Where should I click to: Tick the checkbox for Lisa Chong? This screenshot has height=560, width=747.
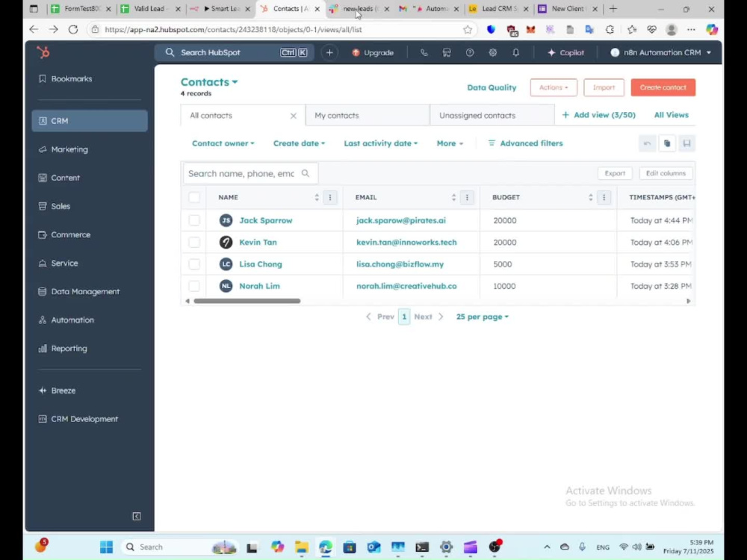pos(194,264)
